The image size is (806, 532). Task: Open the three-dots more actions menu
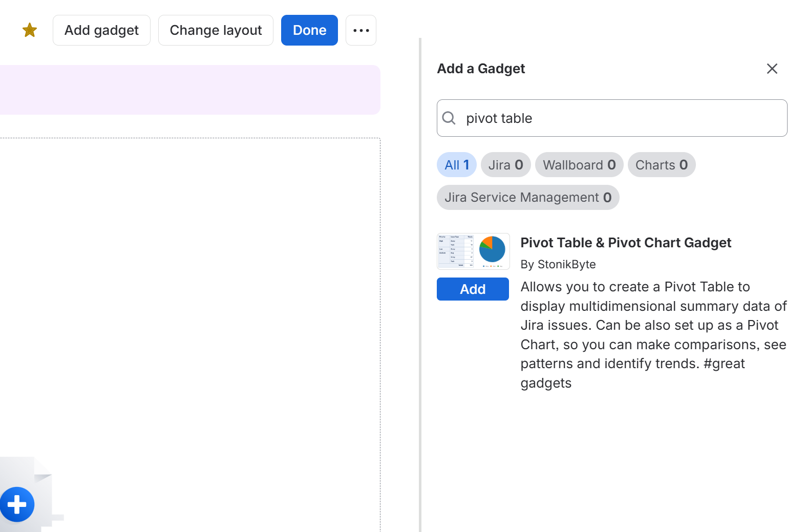tap(361, 30)
